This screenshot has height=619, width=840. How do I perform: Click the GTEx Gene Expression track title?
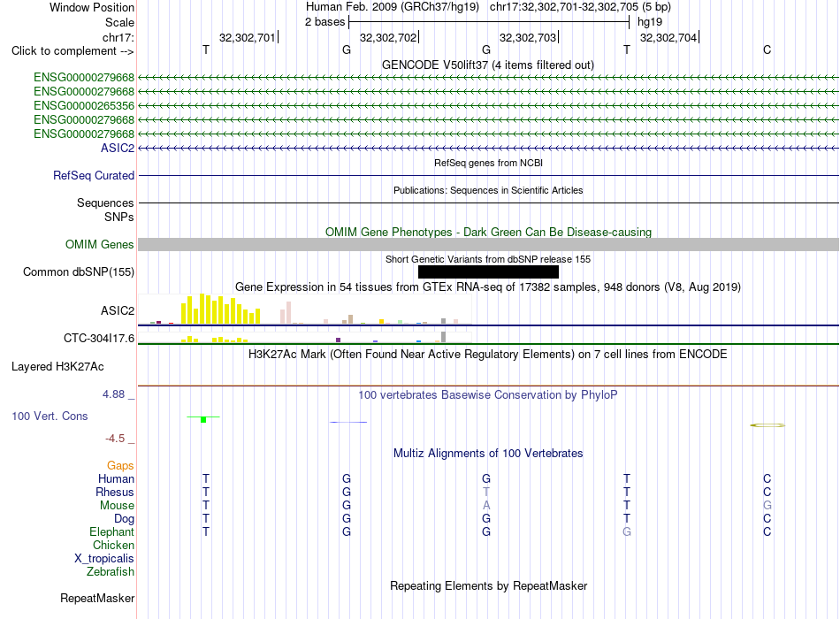(x=488, y=287)
